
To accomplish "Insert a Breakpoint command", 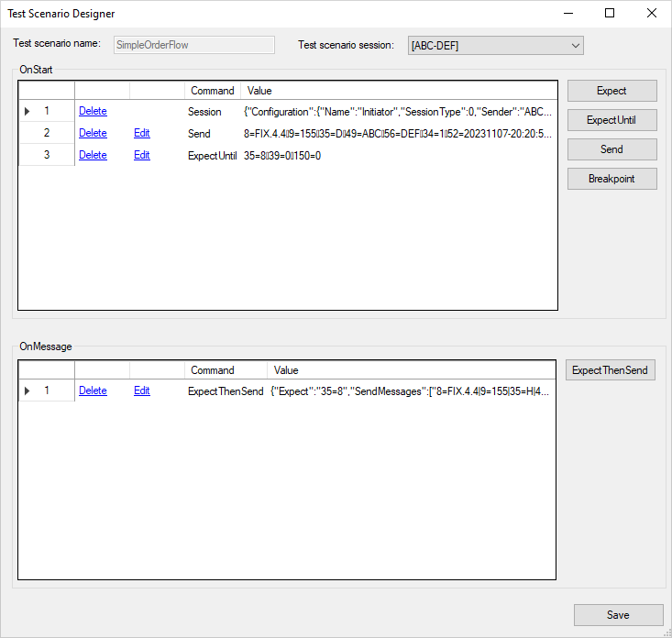I will pyautogui.click(x=611, y=179).
